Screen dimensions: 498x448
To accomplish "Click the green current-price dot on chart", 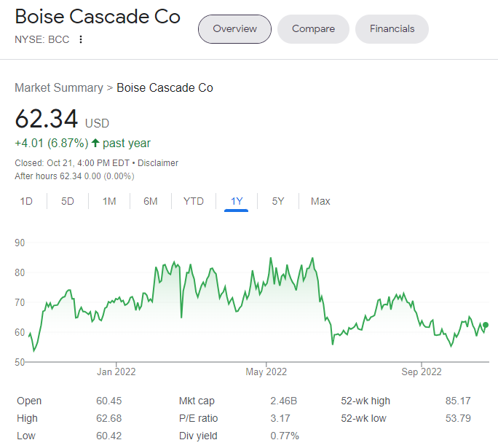I will pyautogui.click(x=486, y=325).
